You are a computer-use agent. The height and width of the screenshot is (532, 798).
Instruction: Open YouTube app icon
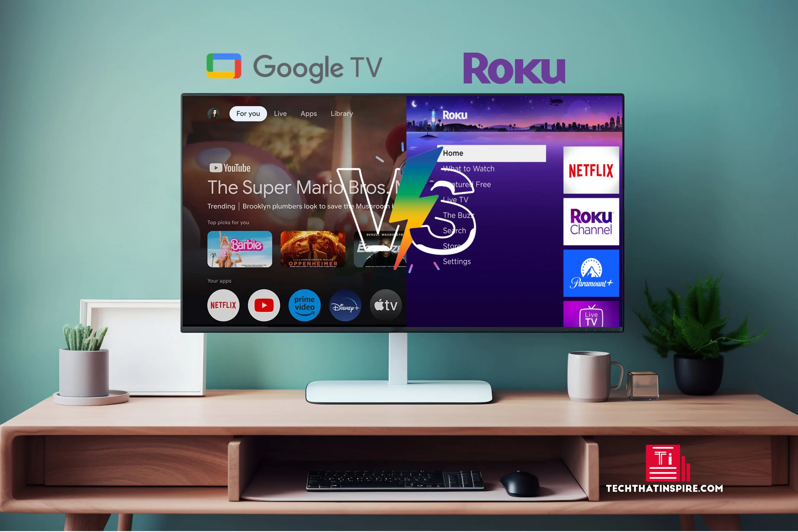[265, 306]
